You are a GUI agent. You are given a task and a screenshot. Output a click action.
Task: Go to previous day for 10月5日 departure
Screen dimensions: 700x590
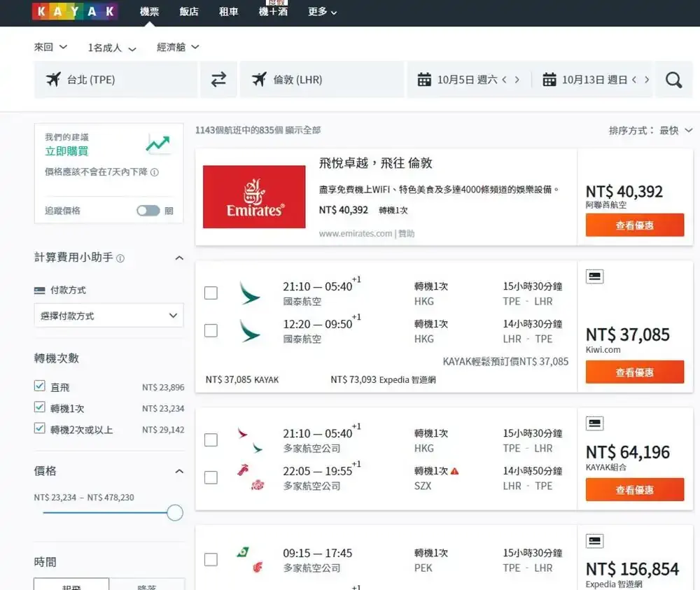[x=505, y=80]
